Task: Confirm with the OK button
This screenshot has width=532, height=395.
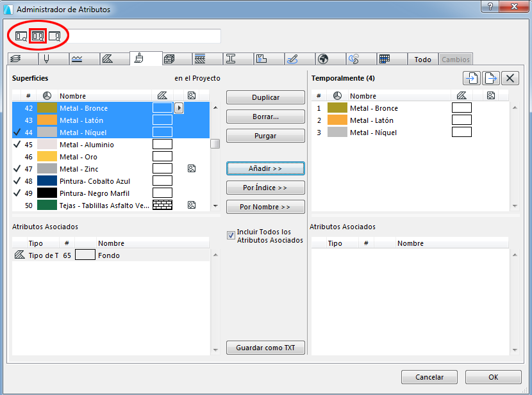Action: [x=494, y=377]
